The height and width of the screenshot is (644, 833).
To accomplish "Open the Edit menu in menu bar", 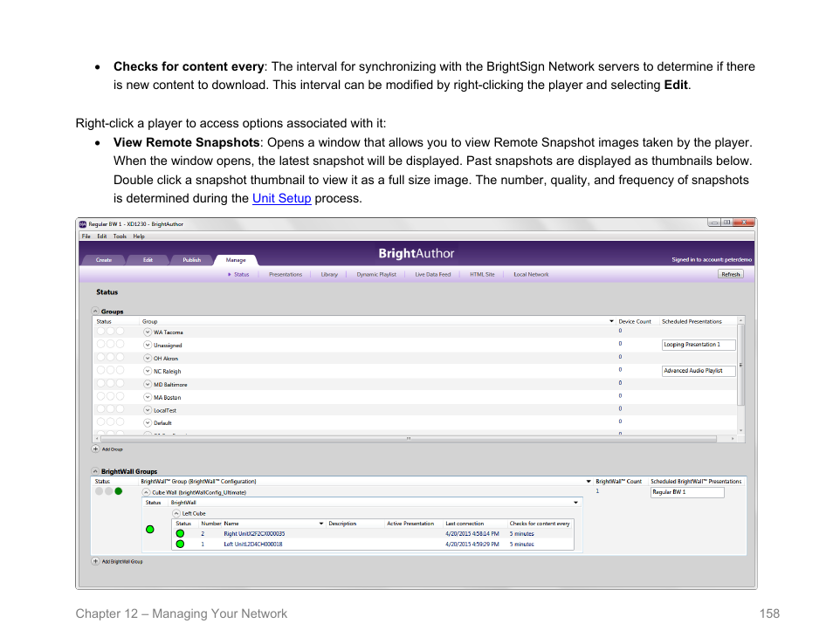I will [102, 236].
